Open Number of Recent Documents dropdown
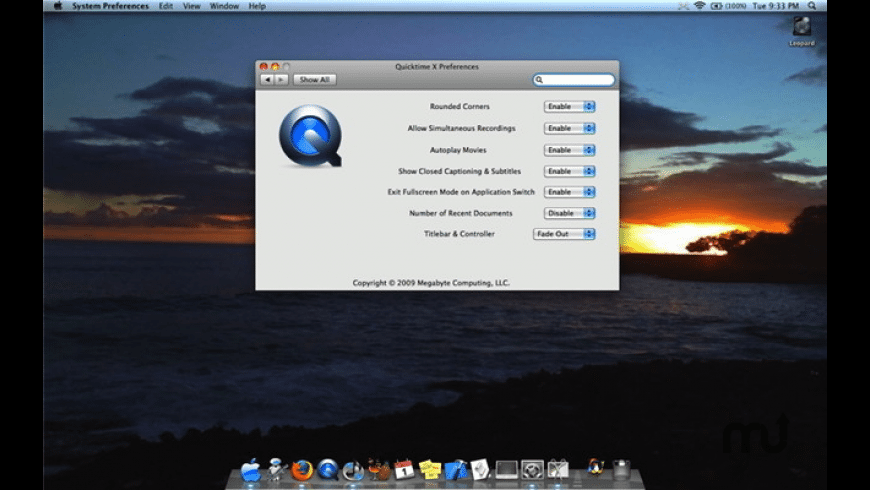 coord(569,213)
